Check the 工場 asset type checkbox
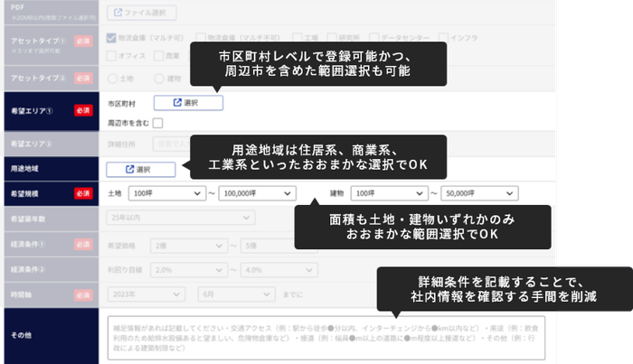The width and height of the screenshot is (633, 364). (x=298, y=38)
